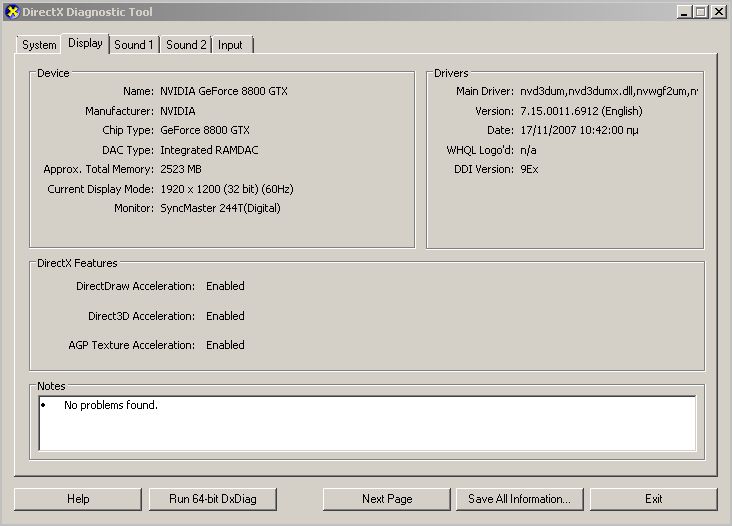
Task: Run 64-bit DxDiag
Action: 213,499
